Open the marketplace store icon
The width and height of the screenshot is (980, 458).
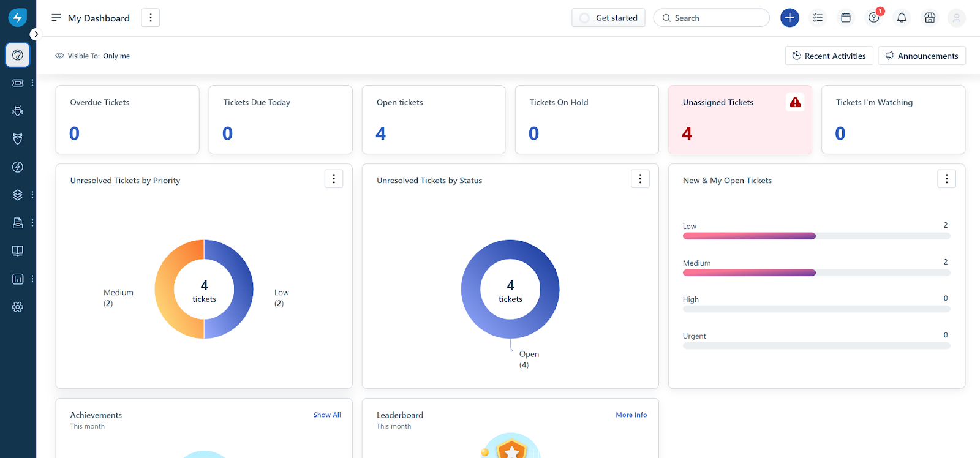click(930, 18)
